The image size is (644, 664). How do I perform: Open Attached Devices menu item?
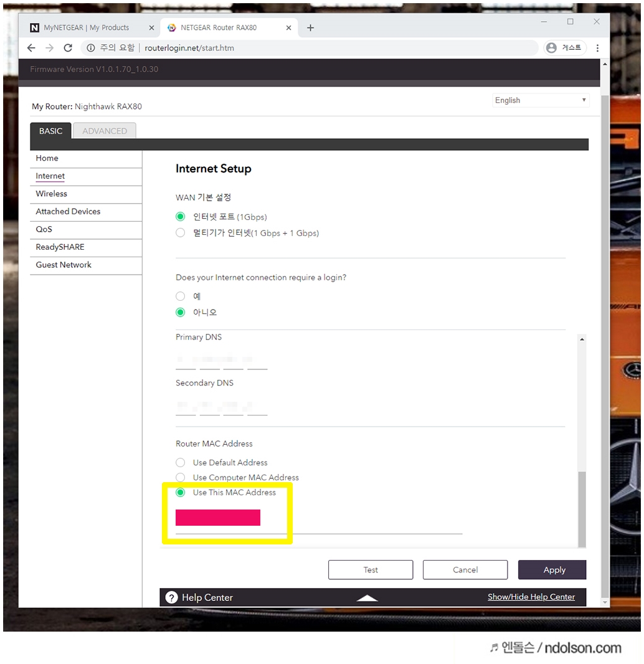pos(86,212)
